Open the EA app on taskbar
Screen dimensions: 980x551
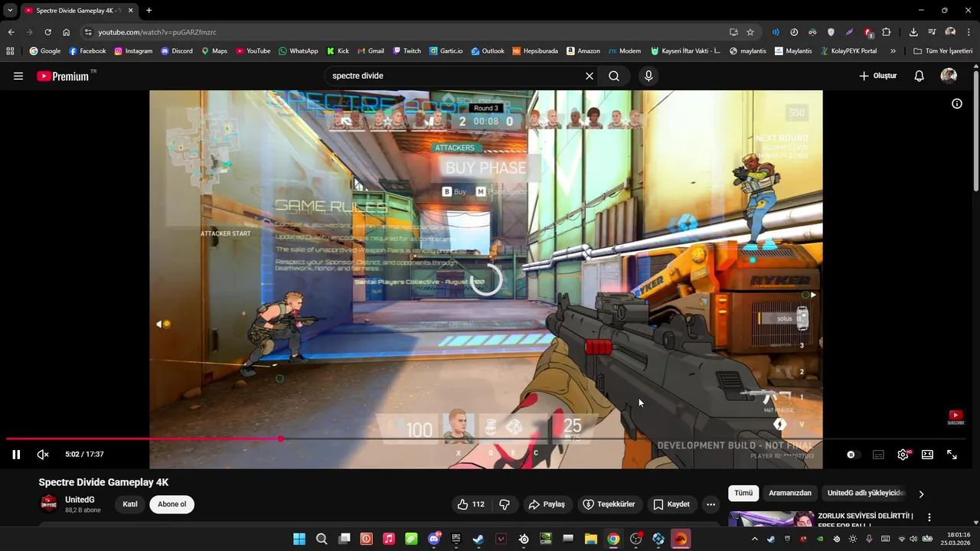pyautogui.click(x=681, y=539)
